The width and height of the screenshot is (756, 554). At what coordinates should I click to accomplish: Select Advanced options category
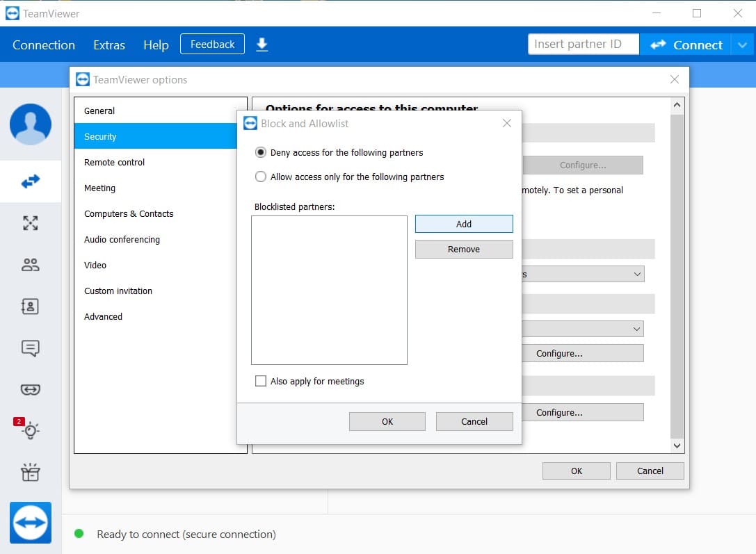click(x=156, y=316)
